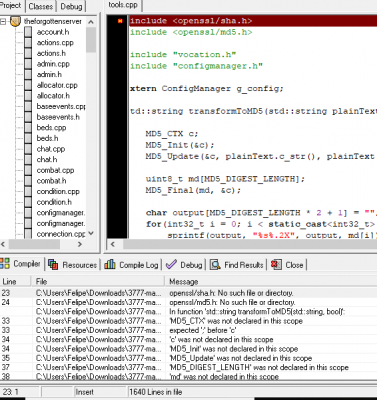This screenshot has width=377, height=400.
Task: Click the beds.cpp file icon
Action: coord(28,128)
